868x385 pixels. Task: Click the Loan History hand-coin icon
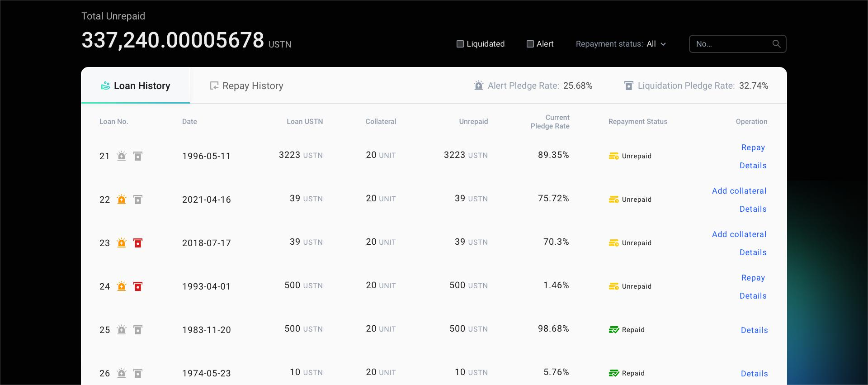pyautogui.click(x=105, y=86)
